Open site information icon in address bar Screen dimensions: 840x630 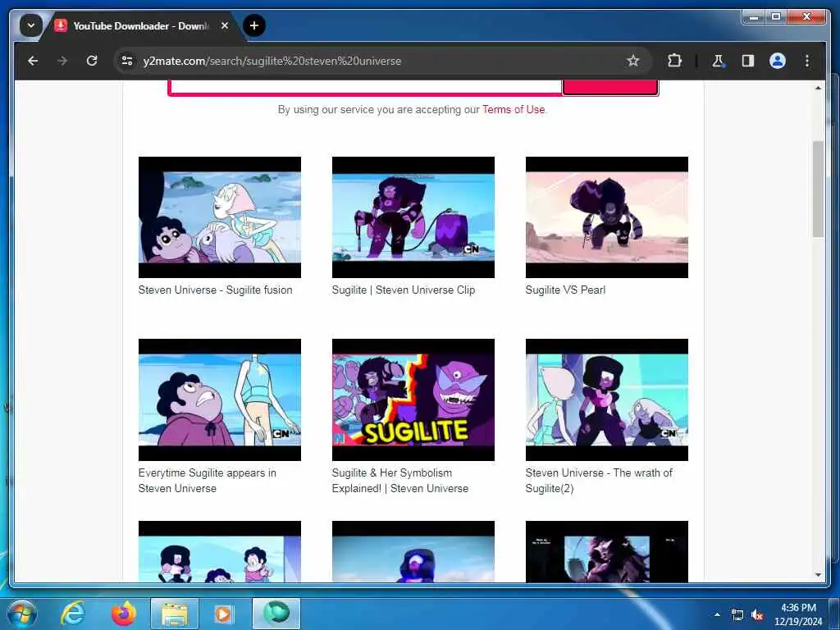click(127, 61)
